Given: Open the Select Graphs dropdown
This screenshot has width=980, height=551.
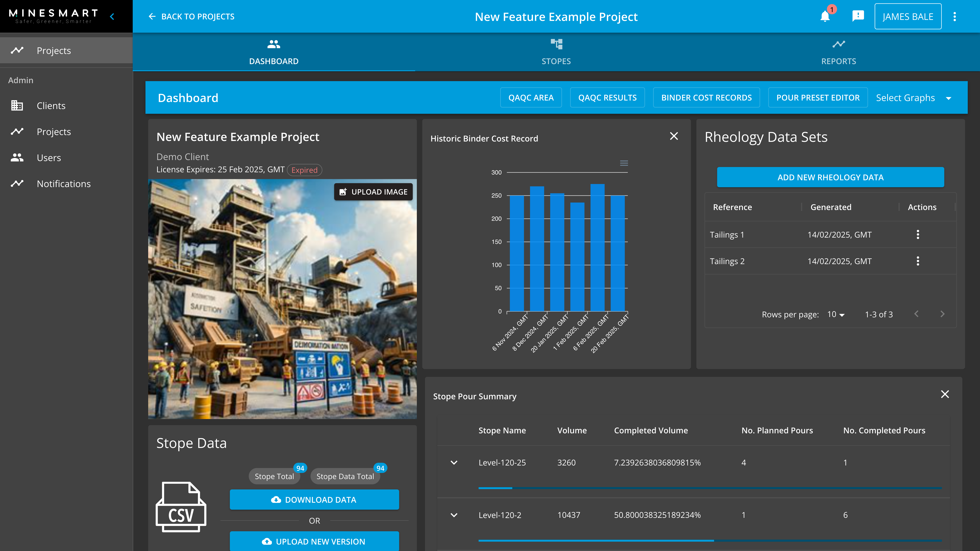Looking at the screenshot, I should [913, 98].
